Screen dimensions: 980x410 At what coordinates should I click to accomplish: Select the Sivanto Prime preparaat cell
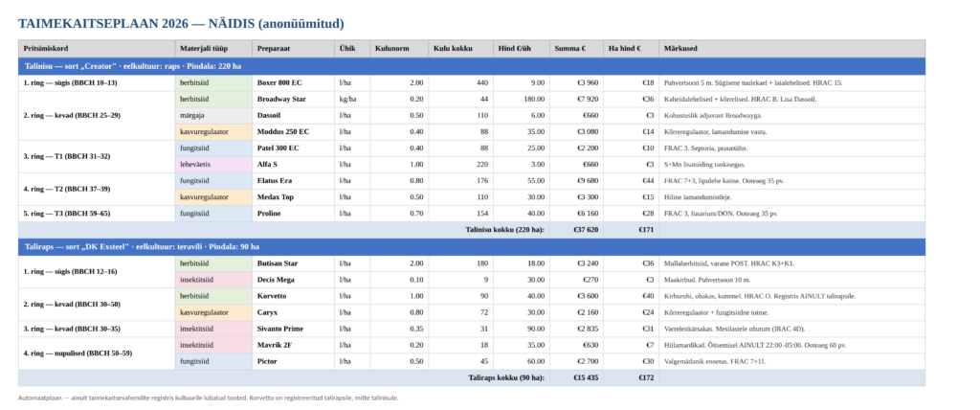pos(293,329)
